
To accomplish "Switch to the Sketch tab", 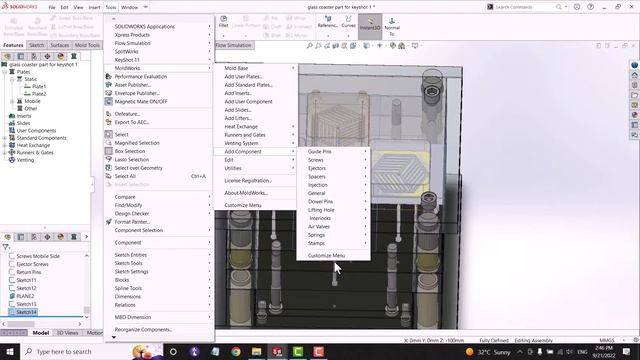I will coord(36,45).
